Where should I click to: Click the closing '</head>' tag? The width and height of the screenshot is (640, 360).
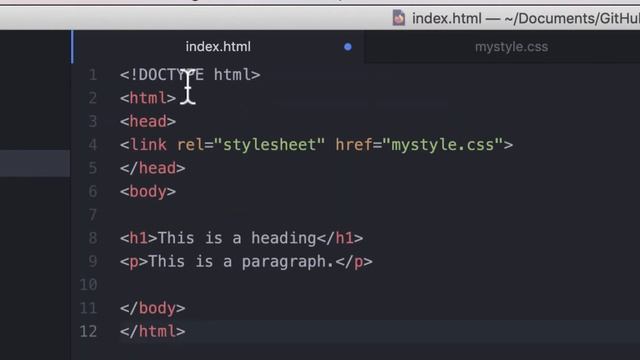pos(153,168)
